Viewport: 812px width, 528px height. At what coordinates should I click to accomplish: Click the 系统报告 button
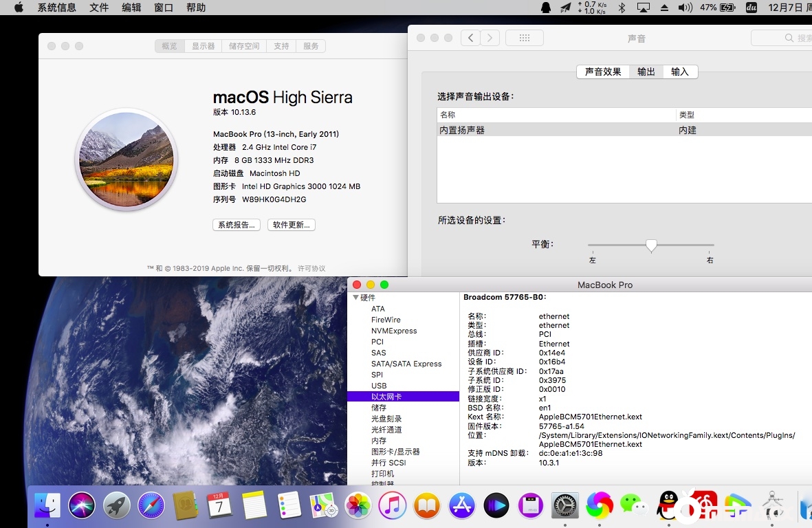coord(236,225)
